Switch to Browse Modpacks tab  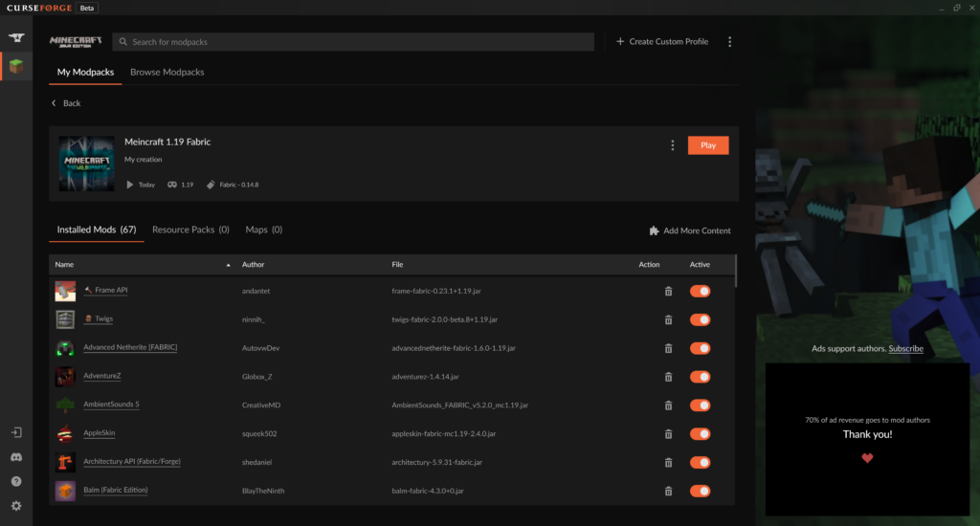(x=167, y=73)
